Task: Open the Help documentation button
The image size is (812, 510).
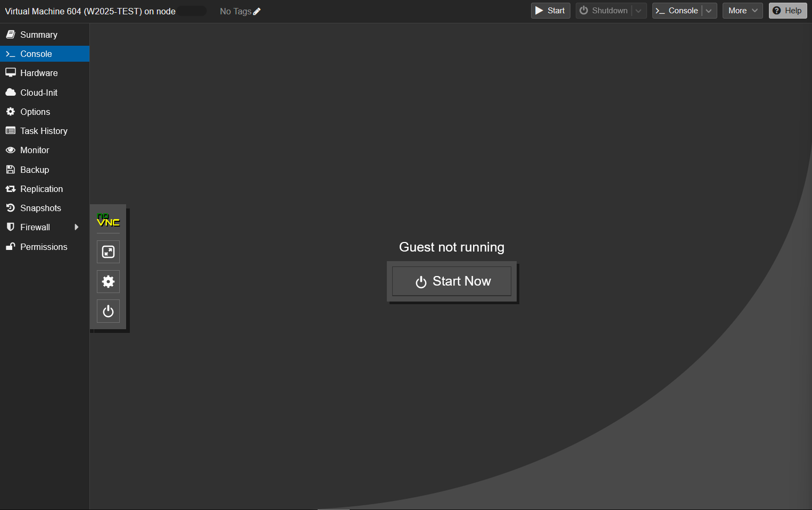Action: point(788,11)
